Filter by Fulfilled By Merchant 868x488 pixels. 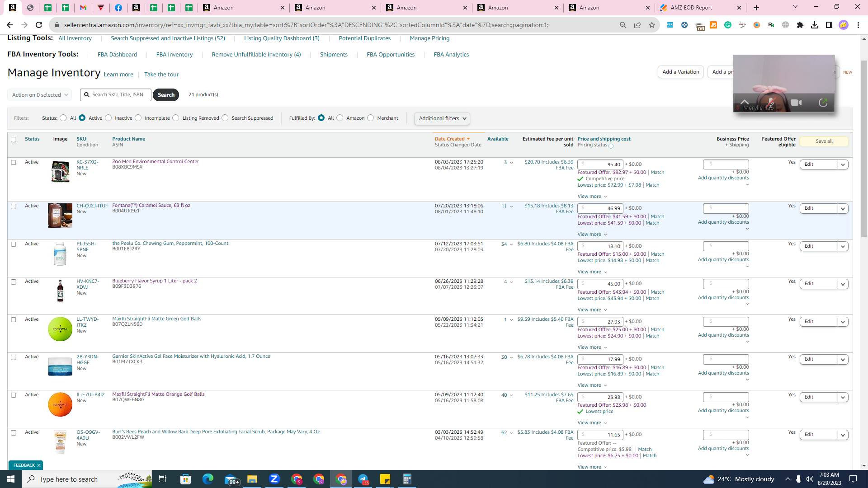click(x=371, y=118)
